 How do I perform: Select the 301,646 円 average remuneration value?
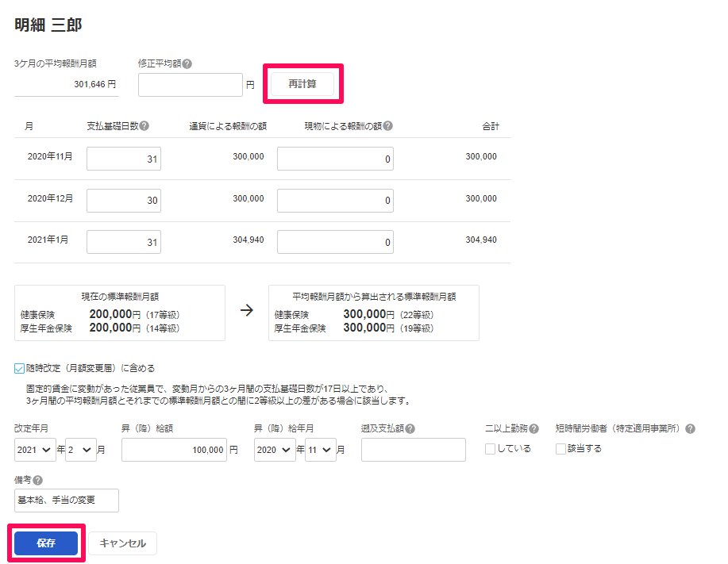pyautogui.click(x=94, y=84)
